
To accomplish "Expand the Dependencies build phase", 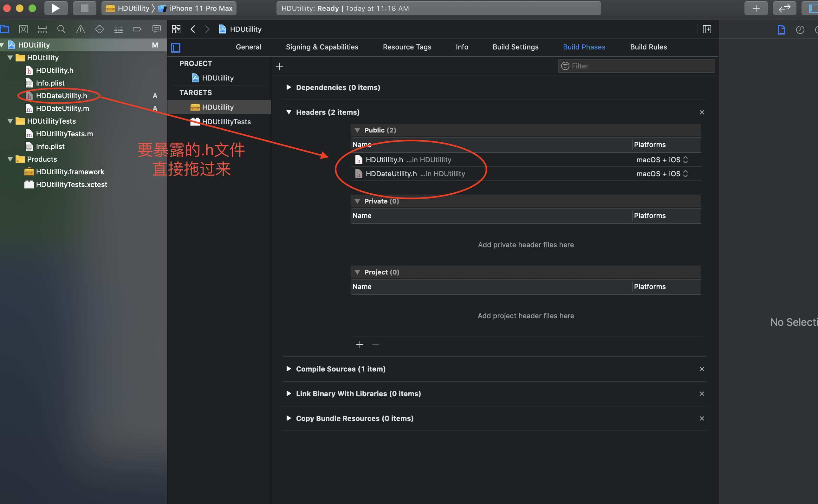I will 289,87.
